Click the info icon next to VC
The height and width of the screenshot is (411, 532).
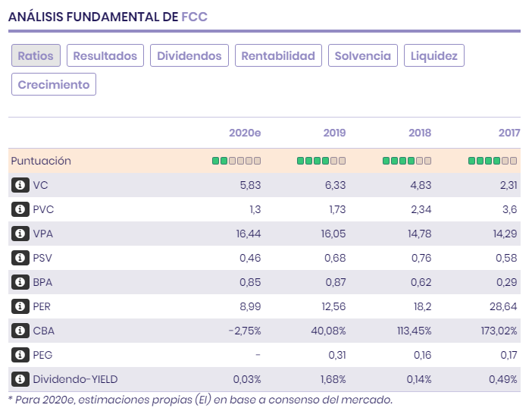click(x=20, y=184)
